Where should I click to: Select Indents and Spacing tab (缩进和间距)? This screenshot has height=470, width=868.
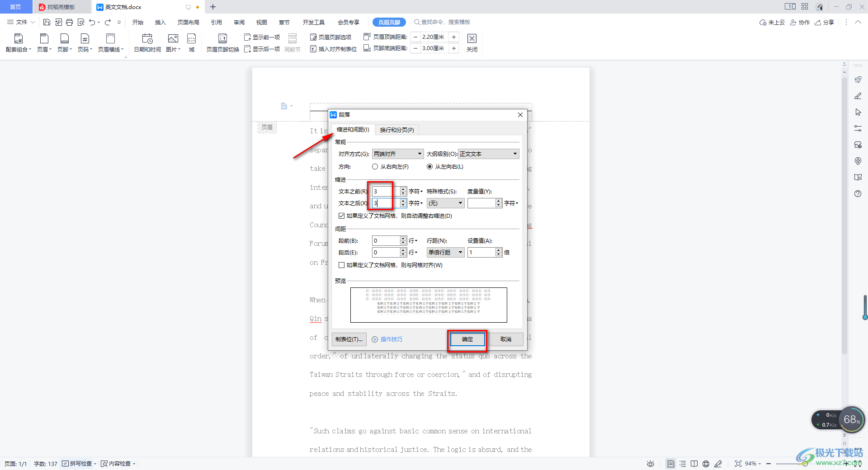(353, 130)
